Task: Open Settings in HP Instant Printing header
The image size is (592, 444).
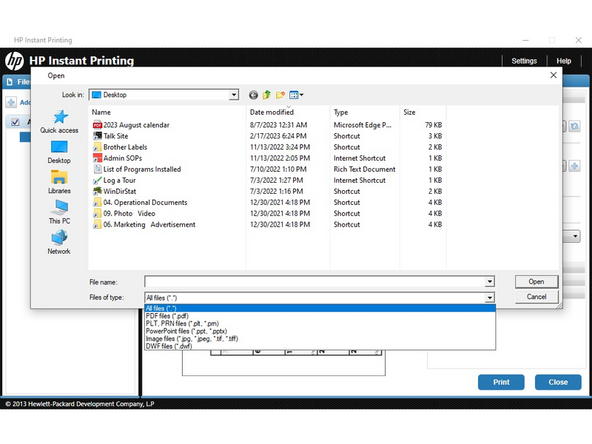Action: [524, 61]
